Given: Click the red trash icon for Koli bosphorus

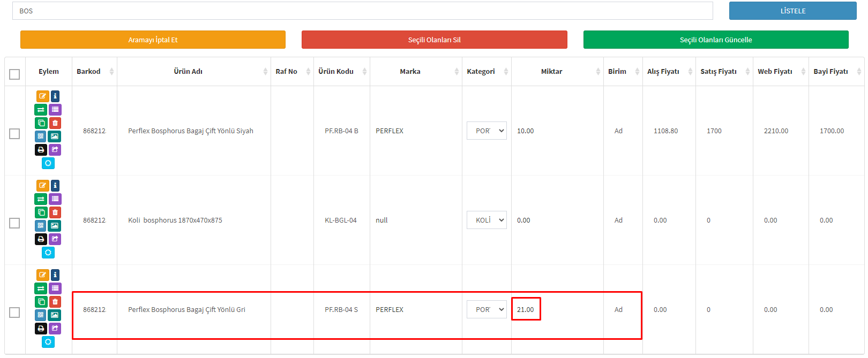Looking at the screenshot, I should [x=55, y=212].
